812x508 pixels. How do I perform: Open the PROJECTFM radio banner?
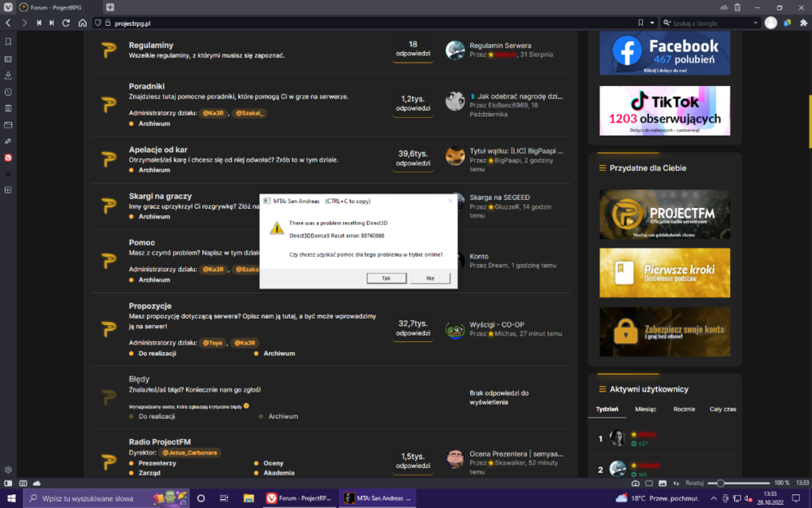[664, 214]
